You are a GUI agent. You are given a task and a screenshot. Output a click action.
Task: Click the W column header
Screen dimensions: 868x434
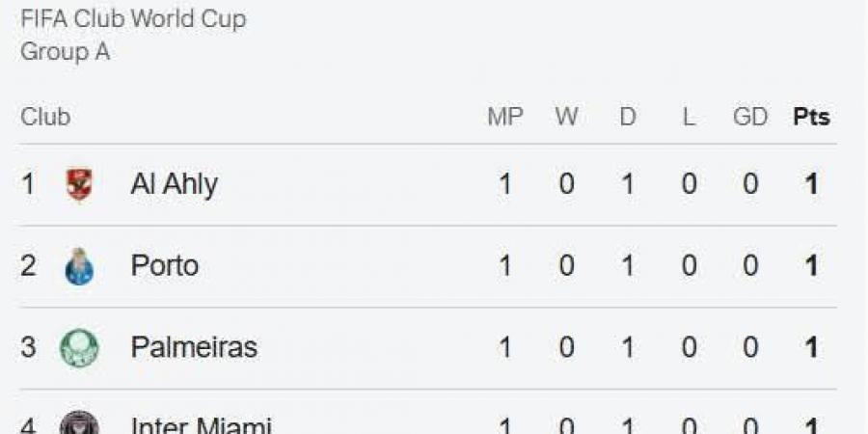pyautogui.click(x=566, y=118)
